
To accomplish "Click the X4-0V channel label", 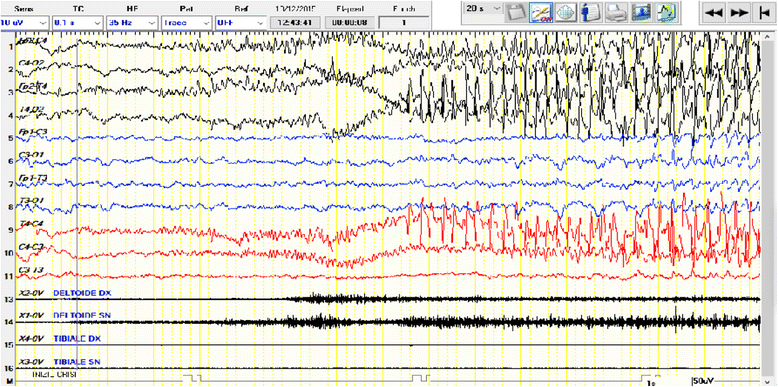I will click(32, 339).
